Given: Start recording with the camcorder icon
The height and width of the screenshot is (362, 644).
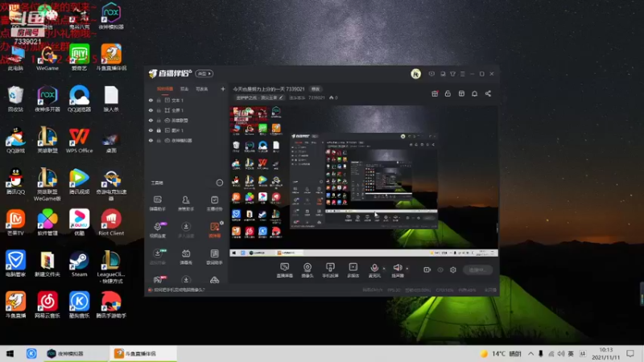Looking at the screenshot, I should coord(427,269).
